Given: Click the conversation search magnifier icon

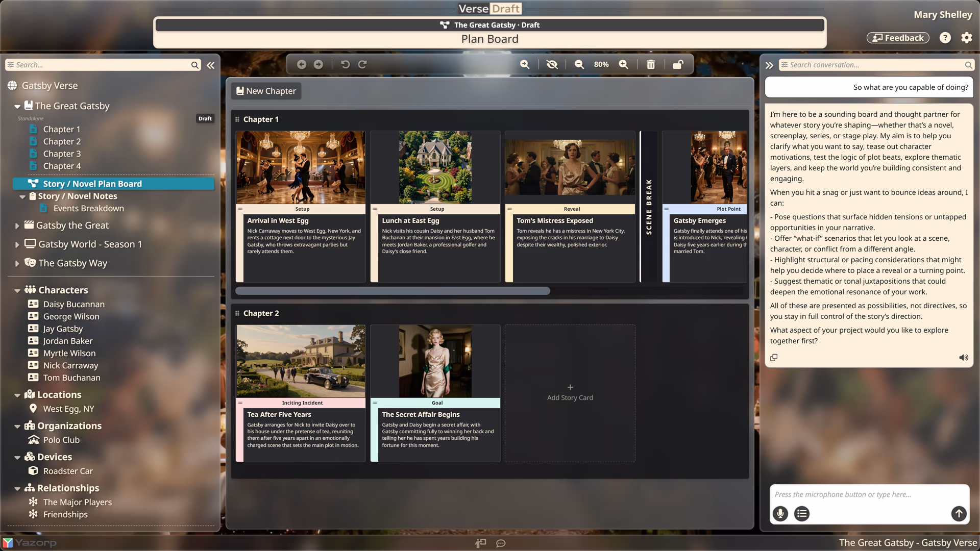Looking at the screenshot, I should coord(968,65).
